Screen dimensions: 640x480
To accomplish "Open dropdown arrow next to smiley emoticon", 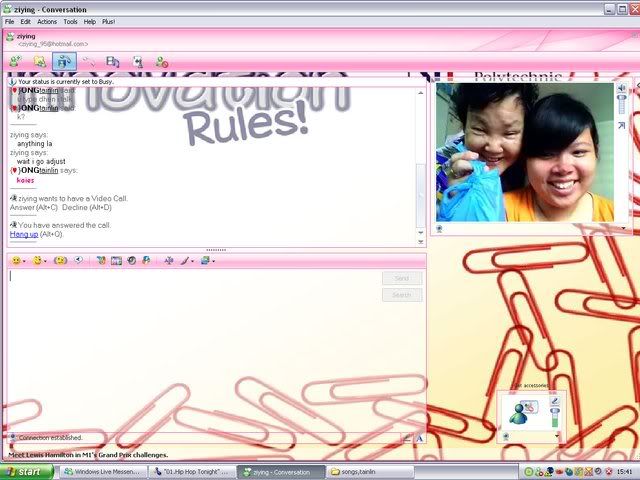I will coord(24,261).
